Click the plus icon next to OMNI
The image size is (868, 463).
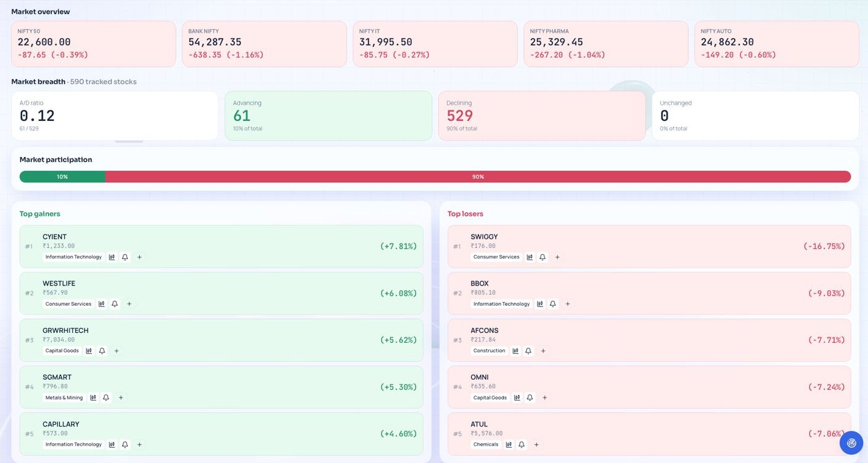[x=545, y=398]
